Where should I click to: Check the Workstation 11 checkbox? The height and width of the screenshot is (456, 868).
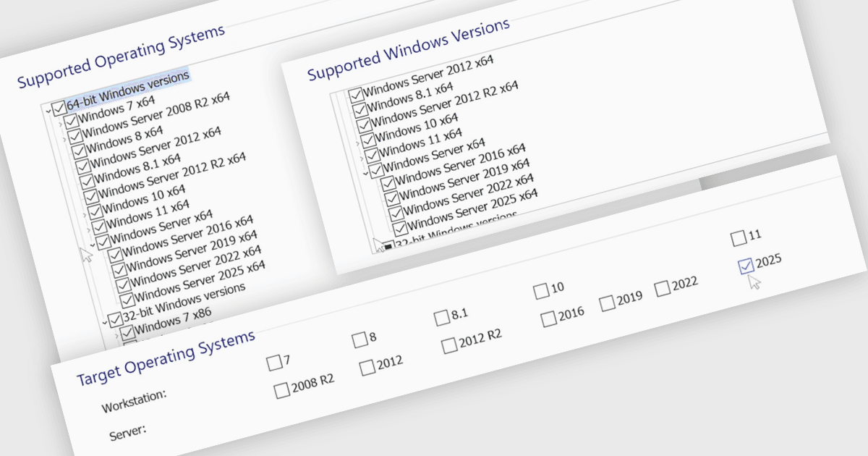tap(739, 237)
